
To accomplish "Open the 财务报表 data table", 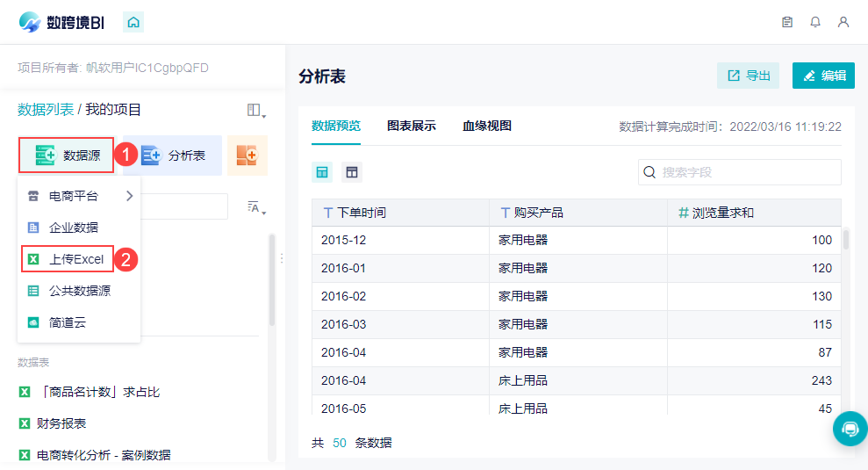I will pos(61,423).
